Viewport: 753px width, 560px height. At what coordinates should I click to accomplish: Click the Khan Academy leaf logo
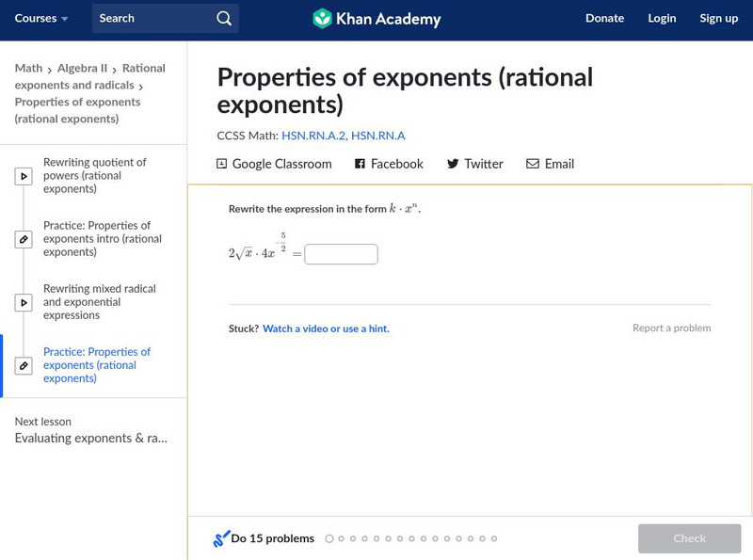(322, 18)
